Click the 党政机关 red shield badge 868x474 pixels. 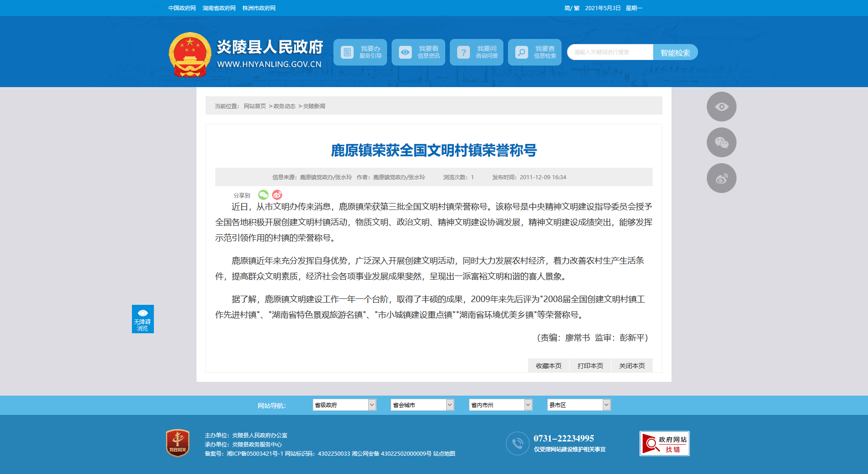pos(178,443)
